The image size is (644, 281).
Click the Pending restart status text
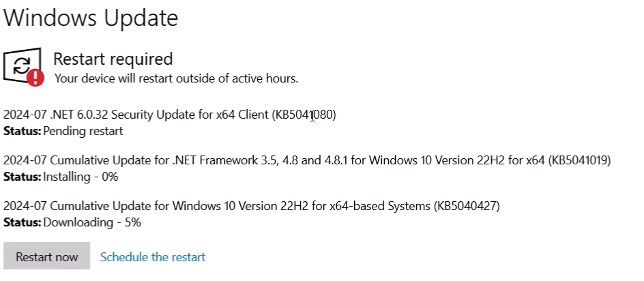tap(83, 130)
